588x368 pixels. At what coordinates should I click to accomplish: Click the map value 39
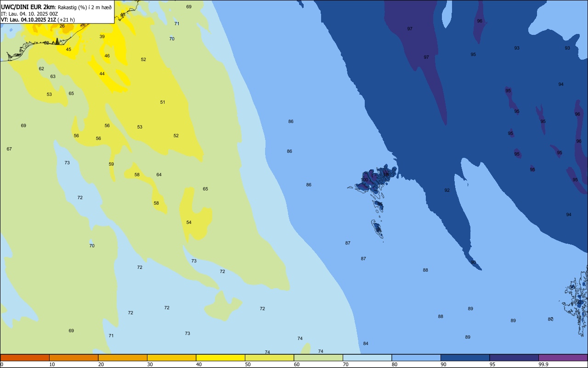(x=102, y=37)
